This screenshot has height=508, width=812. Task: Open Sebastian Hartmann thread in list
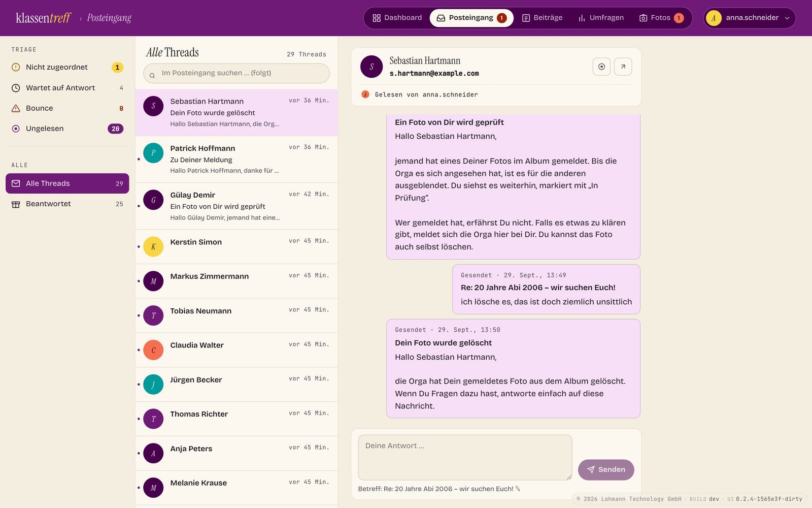pyautogui.click(x=236, y=112)
